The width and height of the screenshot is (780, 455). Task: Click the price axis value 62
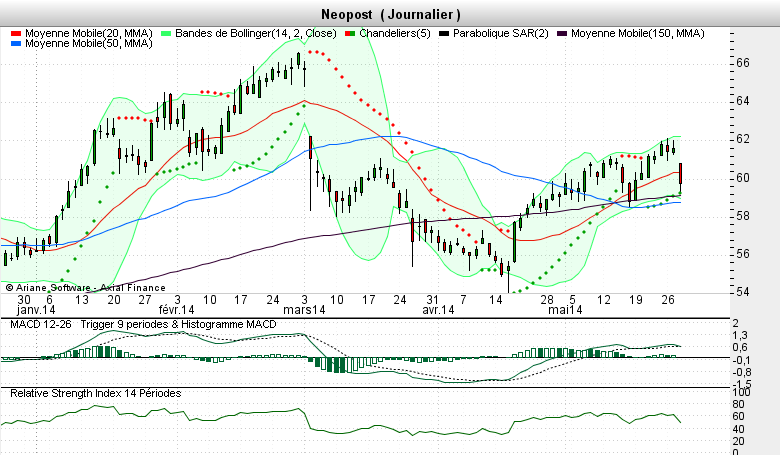(743, 139)
